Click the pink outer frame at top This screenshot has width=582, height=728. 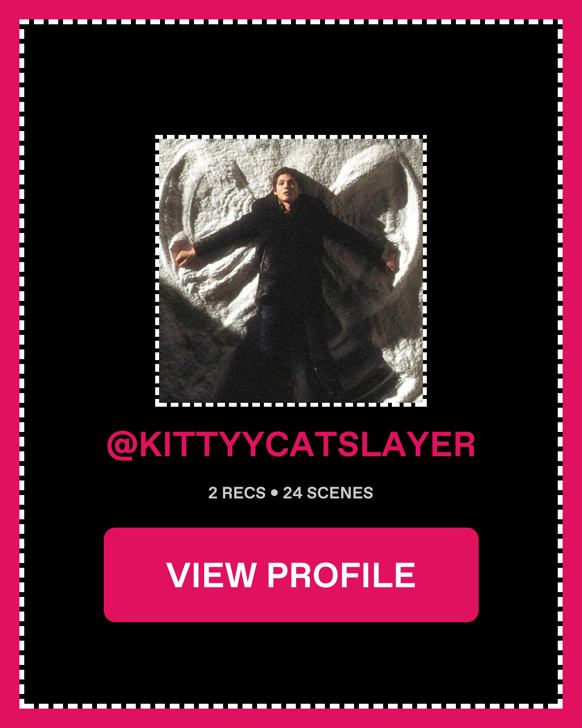pyautogui.click(x=291, y=10)
